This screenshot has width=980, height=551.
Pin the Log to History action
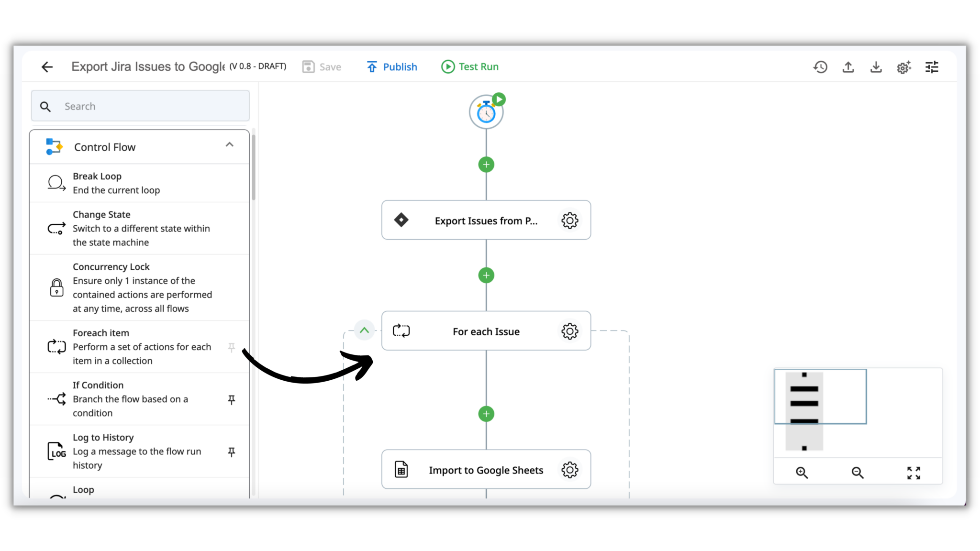point(232,452)
